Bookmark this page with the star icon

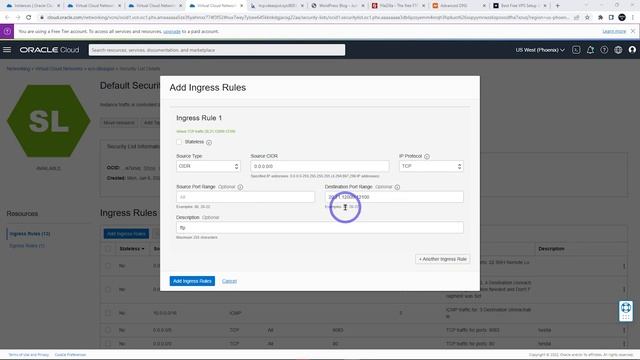point(587,18)
